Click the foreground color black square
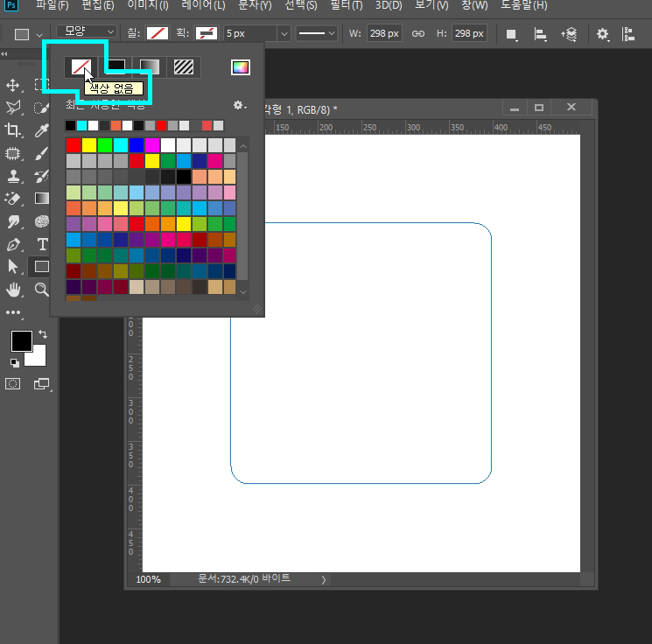This screenshot has height=644, width=652. (x=21, y=341)
